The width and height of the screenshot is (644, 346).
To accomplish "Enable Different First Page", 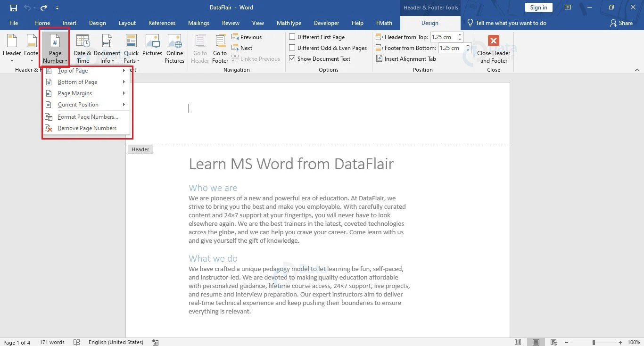I will 292,36.
